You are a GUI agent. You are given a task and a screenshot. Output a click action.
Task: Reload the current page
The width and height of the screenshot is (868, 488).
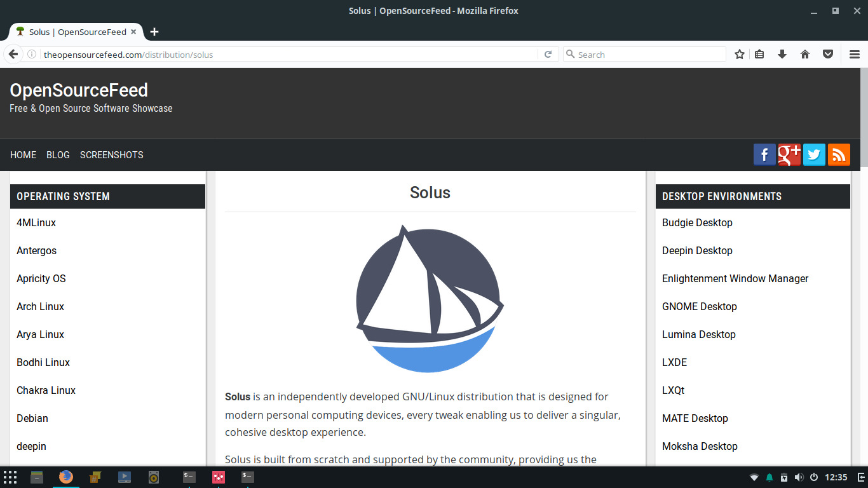[548, 54]
